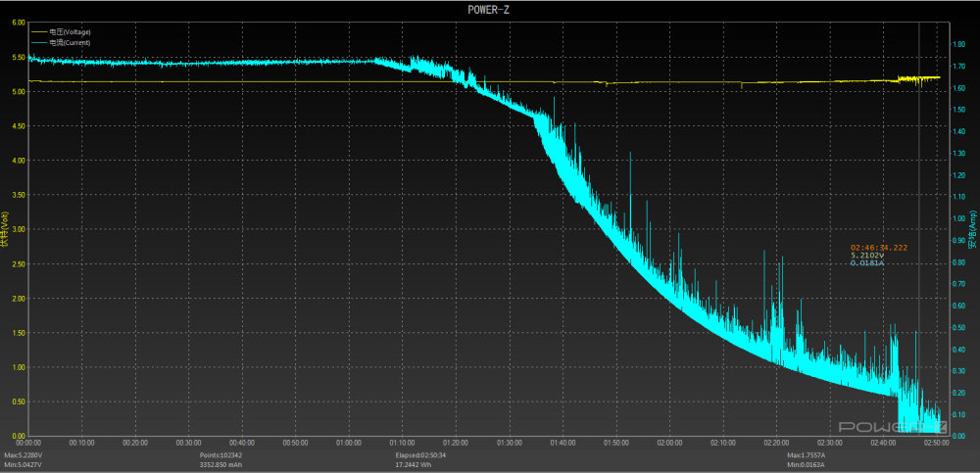This screenshot has width=980, height=473.
Task: Click the POWER-Z watermark logo
Action: tap(886, 428)
